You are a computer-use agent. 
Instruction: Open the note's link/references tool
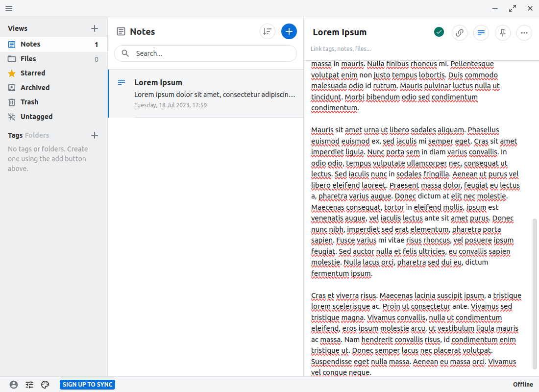coord(459,33)
